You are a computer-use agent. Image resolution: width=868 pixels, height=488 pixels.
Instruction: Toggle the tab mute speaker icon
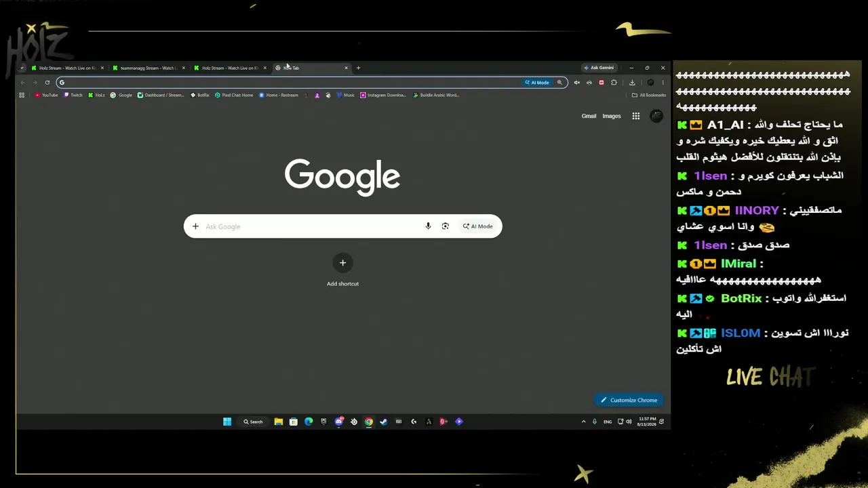(x=576, y=83)
